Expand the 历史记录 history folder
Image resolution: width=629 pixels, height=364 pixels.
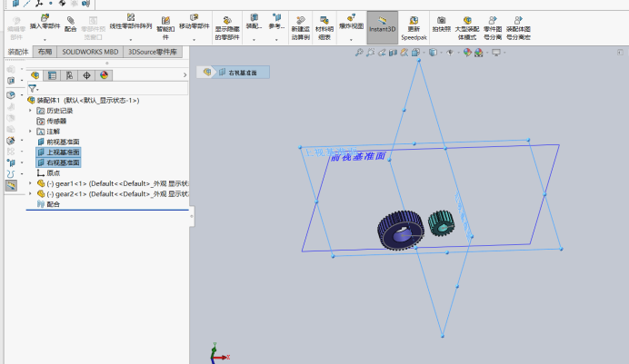tap(30, 111)
